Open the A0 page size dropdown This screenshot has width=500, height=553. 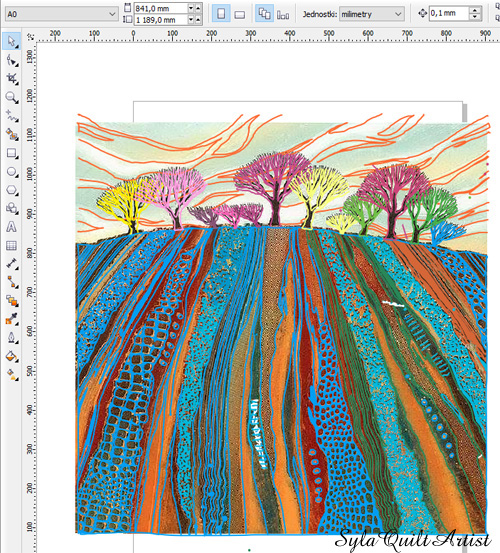[x=61, y=14]
